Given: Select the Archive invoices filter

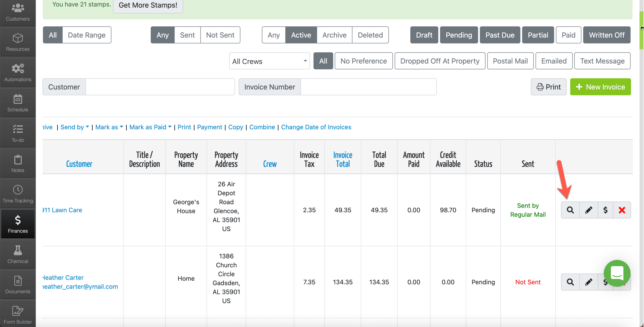Looking at the screenshot, I should click(x=334, y=35).
